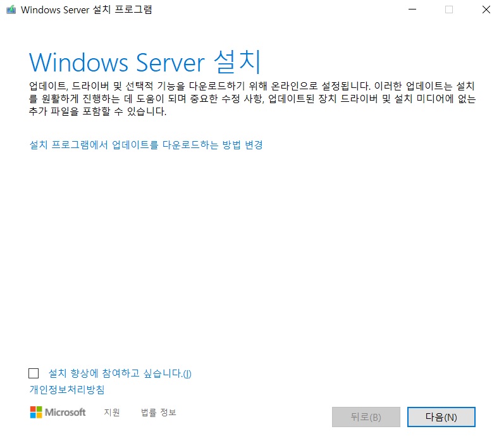Open the 지원 support link
Viewport: 499px width, 448px height.
tap(112, 413)
